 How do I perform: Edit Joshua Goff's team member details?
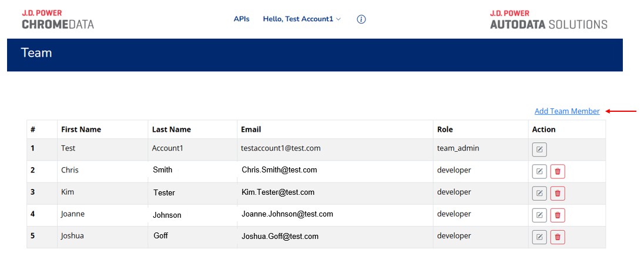click(x=539, y=237)
